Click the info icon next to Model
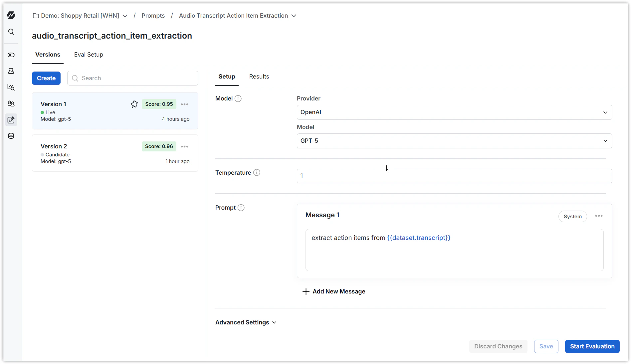This screenshot has height=364, width=631. [x=238, y=98]
